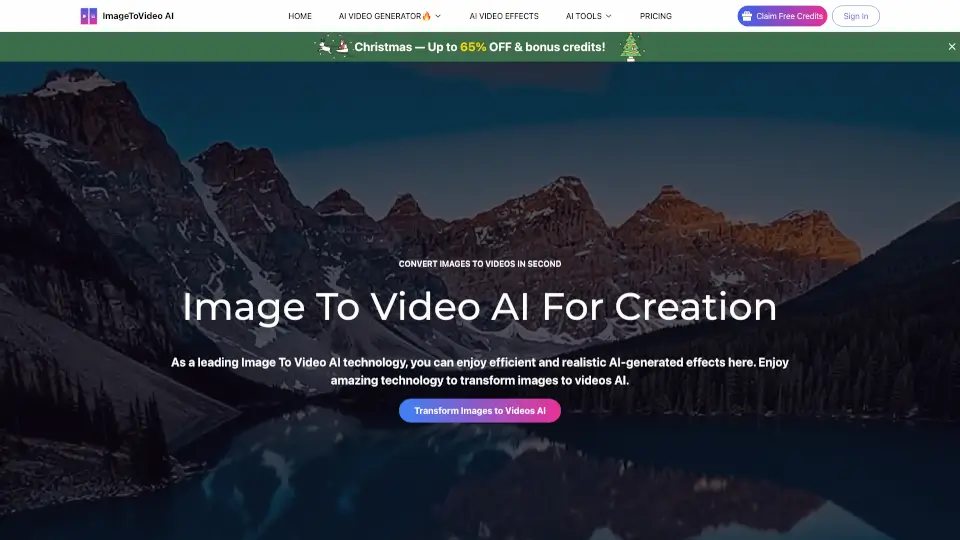
Task: Dismiss the Christmas promo banner
Action: click(x=951, y=47)
